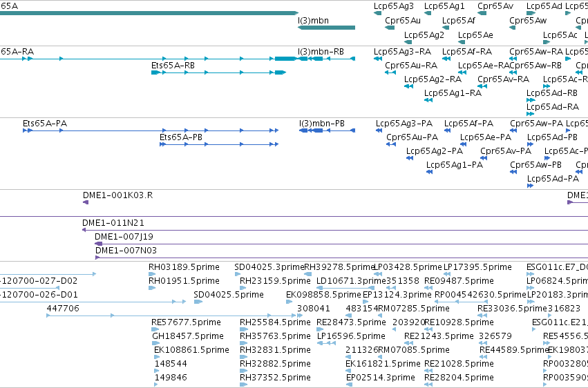588x388 pixels.
Task: Click the Lcp65Af gene label
Action: point(459,21)
